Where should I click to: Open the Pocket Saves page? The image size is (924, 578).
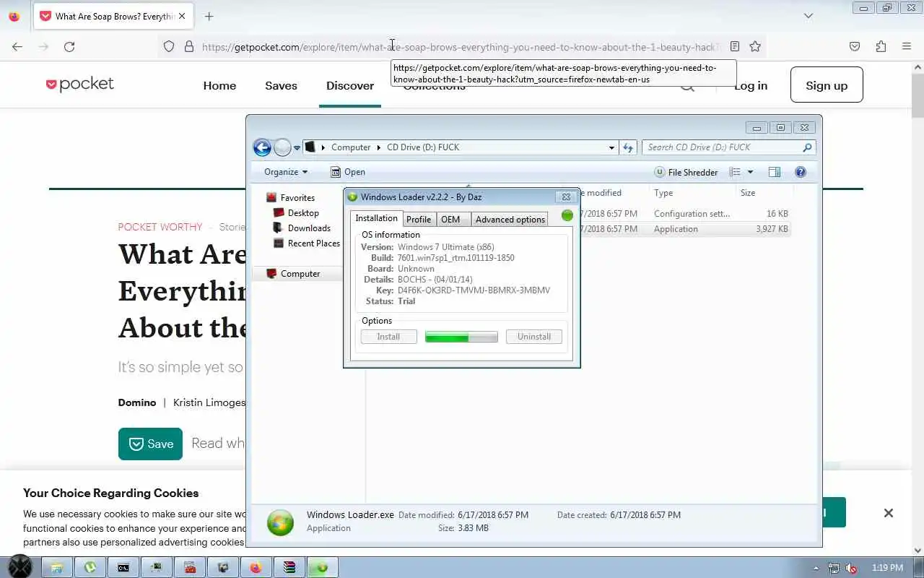coord(281,85)
